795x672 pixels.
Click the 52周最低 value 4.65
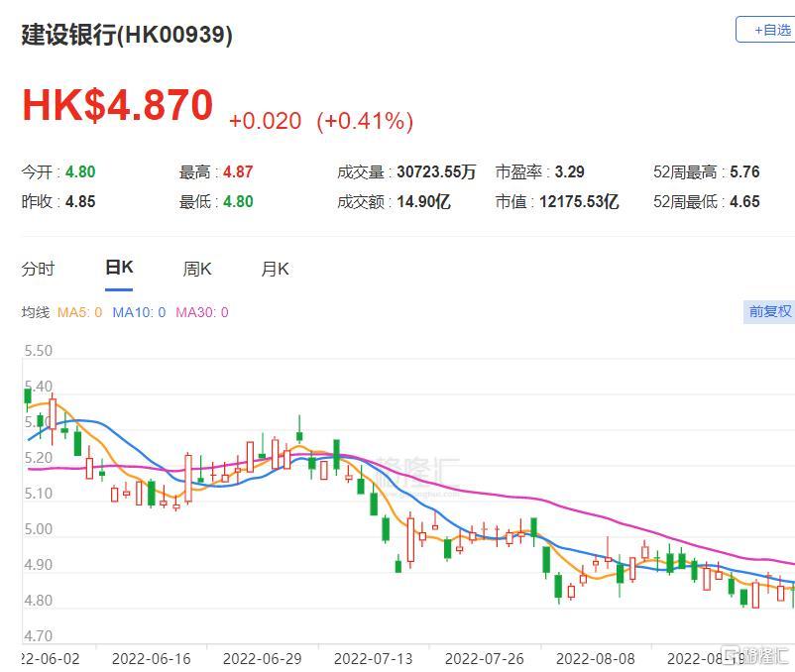(744, 202)
